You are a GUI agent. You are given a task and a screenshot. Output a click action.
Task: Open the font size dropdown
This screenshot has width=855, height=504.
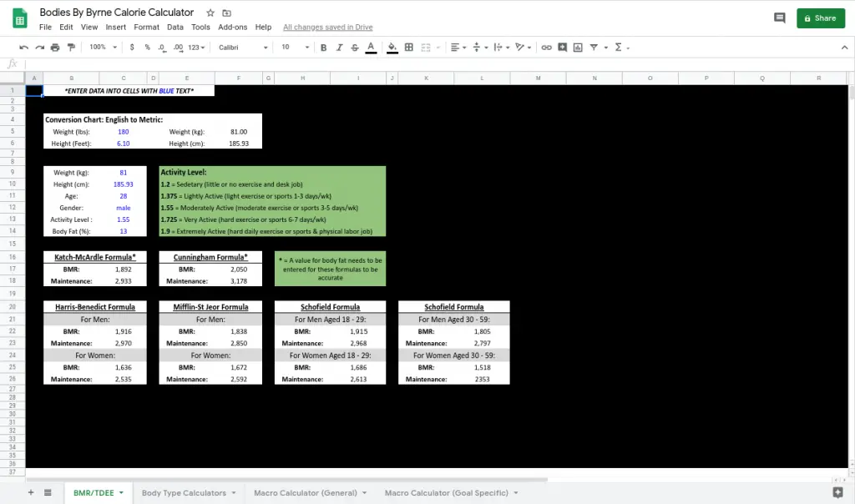point(295,48)
